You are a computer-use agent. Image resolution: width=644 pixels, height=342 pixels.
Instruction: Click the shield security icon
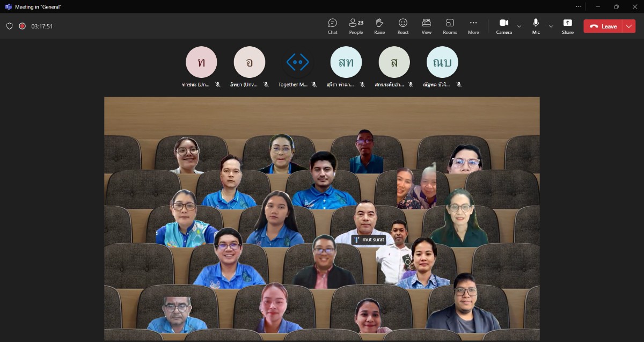[x=9, y=26]
